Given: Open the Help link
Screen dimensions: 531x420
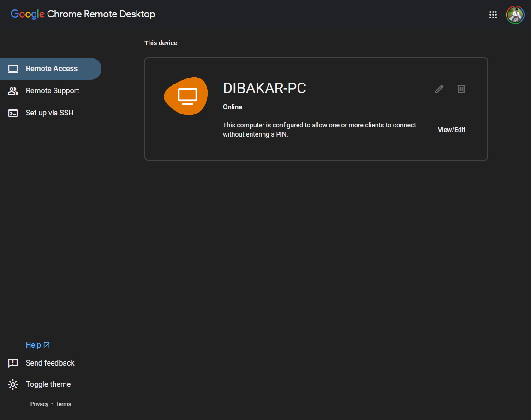Looking at the screenshot, I should [37, 345].
